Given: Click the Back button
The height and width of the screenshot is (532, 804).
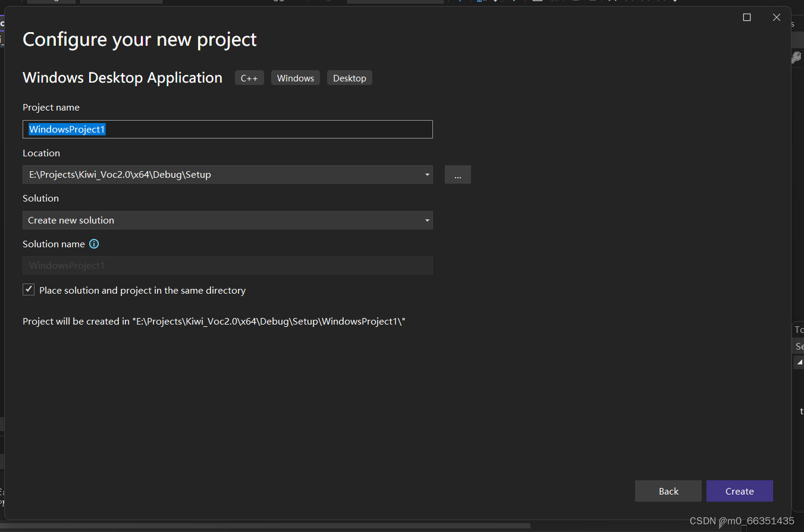Looking at the screenshot, I should pyautogui.click(x=668, y=491).
